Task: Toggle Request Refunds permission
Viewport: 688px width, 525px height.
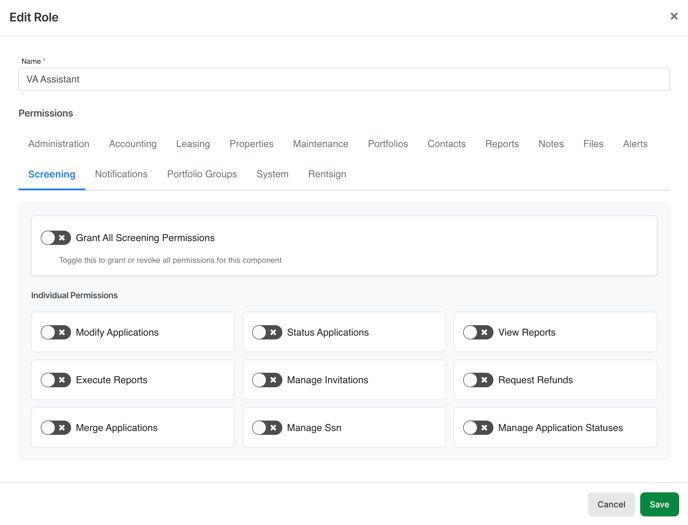Action: 478,380
